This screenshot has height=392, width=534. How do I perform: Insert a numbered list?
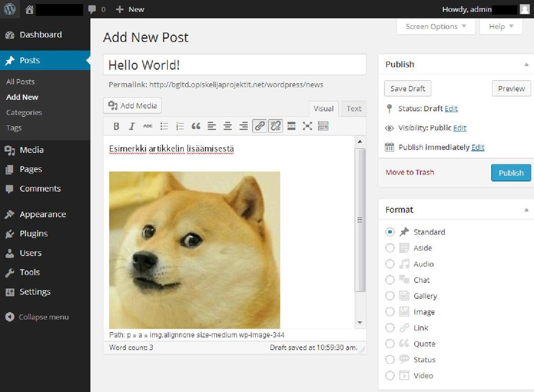pos(180,126)
